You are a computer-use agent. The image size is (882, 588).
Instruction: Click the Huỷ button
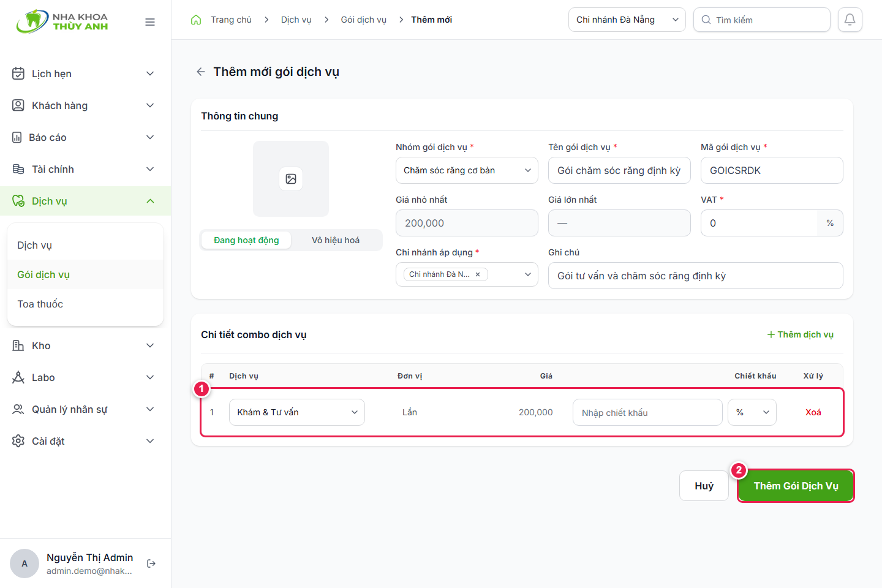pos(704,486)
